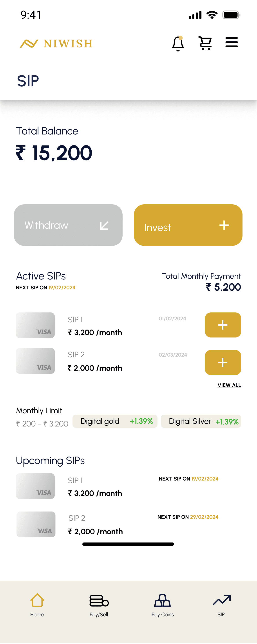Tap the Withdraw button
This screenshot has height=644, width=257.
point(68,225)
